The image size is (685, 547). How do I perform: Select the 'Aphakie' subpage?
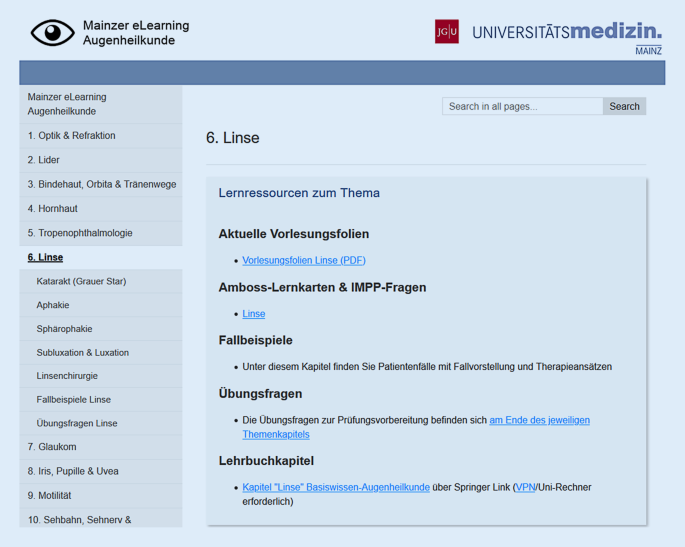(101, 305)
